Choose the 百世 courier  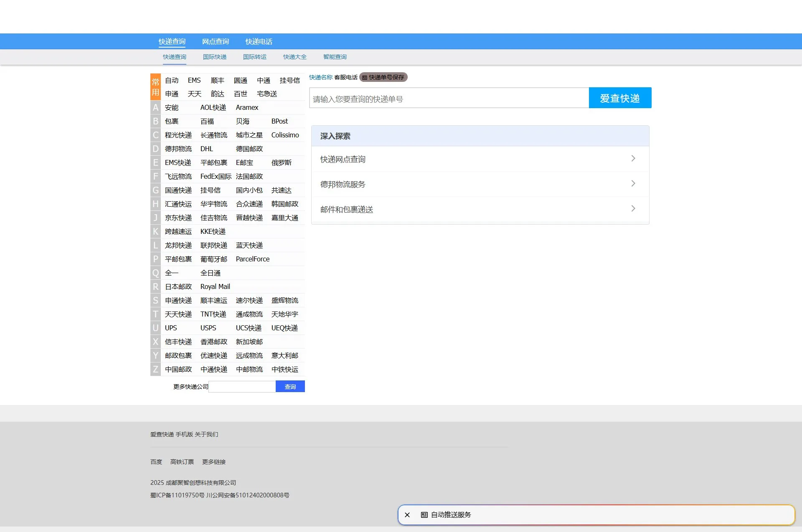click(241, 94)
